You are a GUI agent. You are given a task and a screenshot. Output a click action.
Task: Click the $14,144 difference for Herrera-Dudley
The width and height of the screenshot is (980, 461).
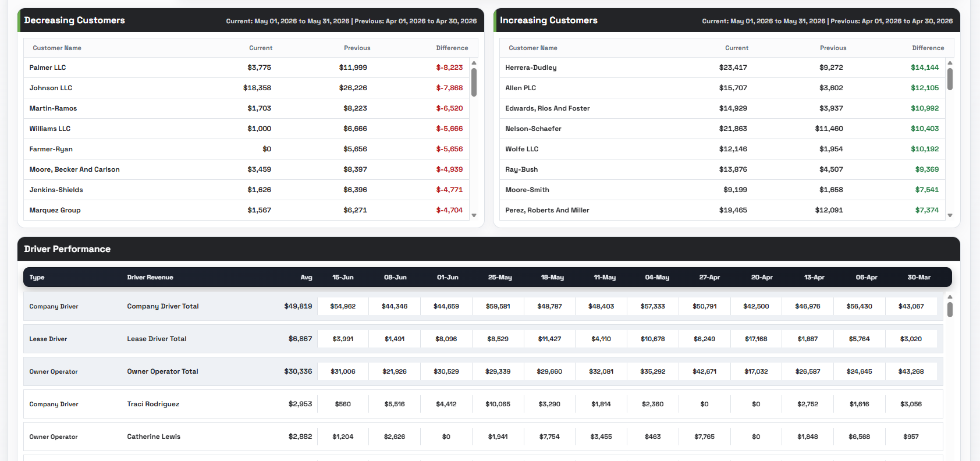point(925,68)
